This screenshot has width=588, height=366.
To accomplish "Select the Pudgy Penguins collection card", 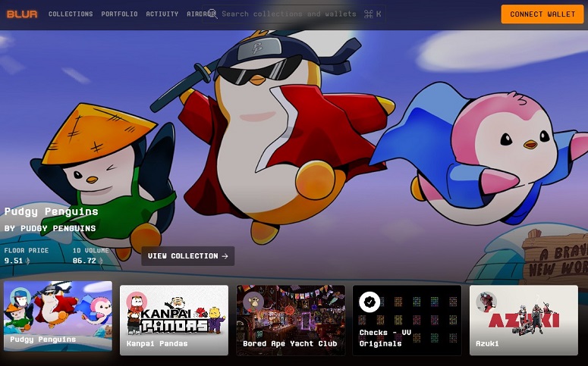I will 58,318.
